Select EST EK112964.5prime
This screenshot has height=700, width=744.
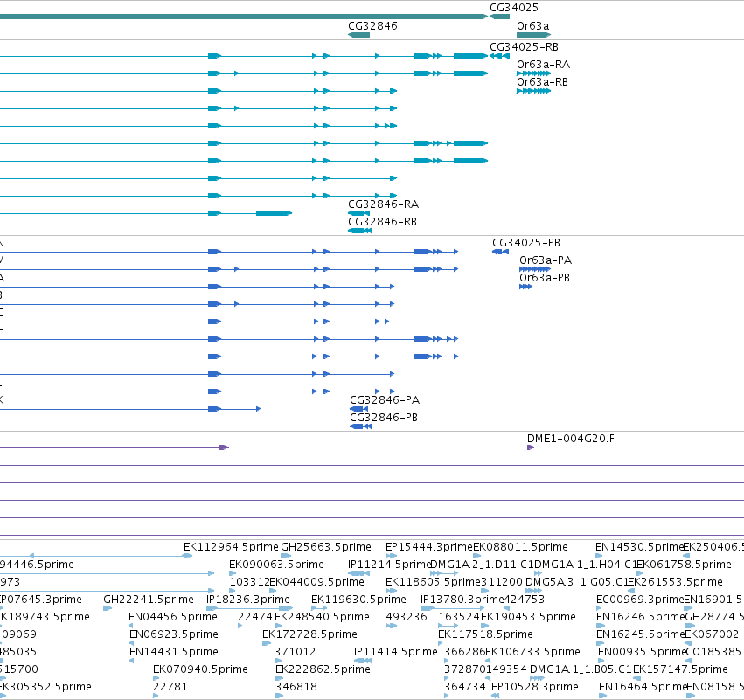click(x=231, y=547)
